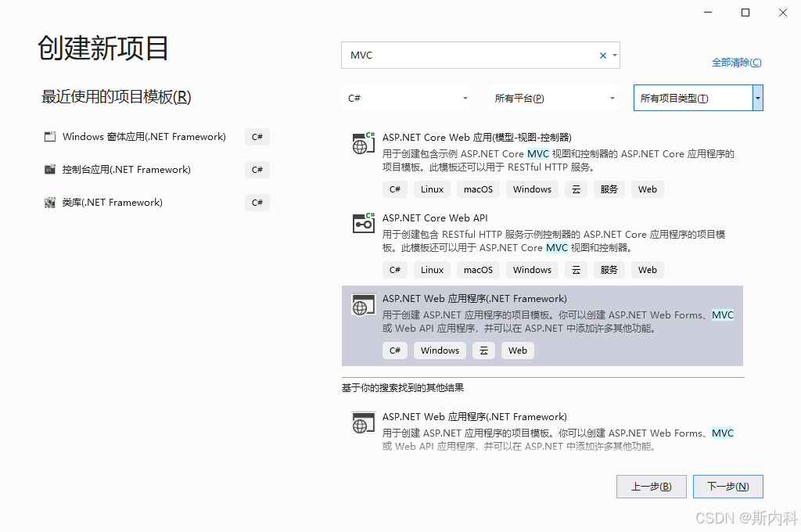
Task: Select Windows 窗体应用(.NET Framework) recent template
Action: (144, 137)
